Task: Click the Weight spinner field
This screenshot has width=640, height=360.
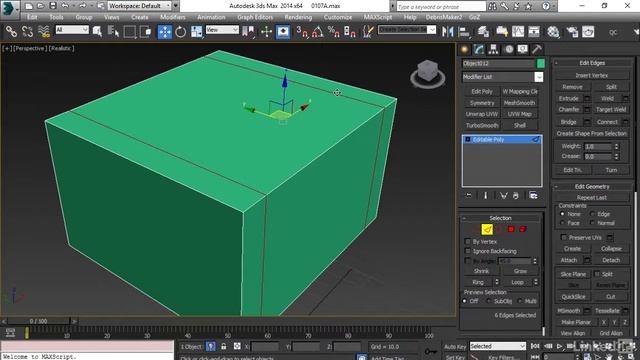Action: coord(598,146)
